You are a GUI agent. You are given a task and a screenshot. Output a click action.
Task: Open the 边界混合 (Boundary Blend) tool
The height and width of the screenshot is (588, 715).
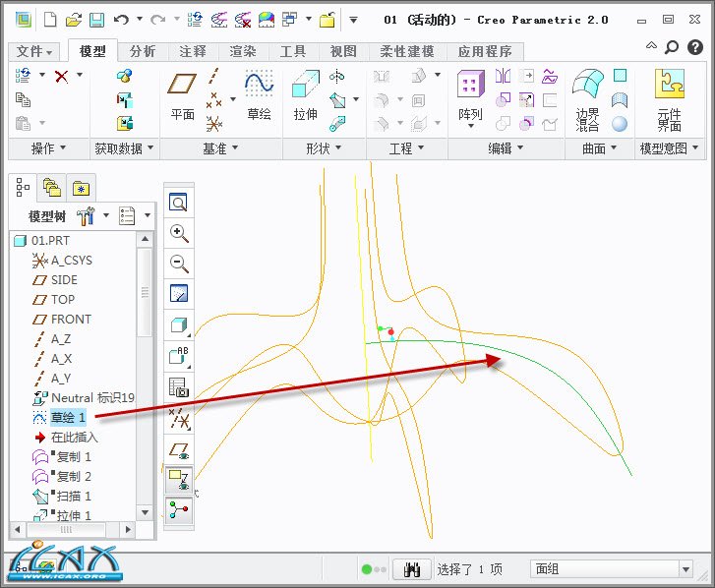[587, 96]
